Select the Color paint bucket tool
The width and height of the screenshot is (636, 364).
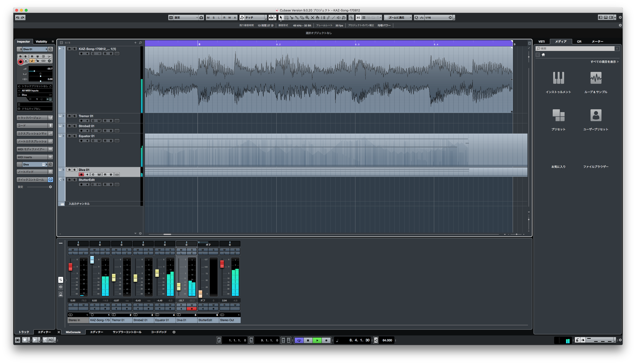point(344,18)
